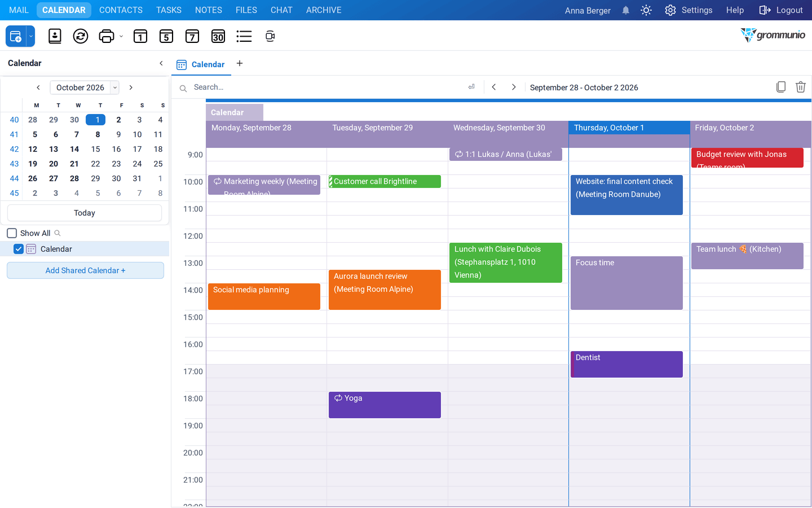Go to the next week arrow

point(514,87)
